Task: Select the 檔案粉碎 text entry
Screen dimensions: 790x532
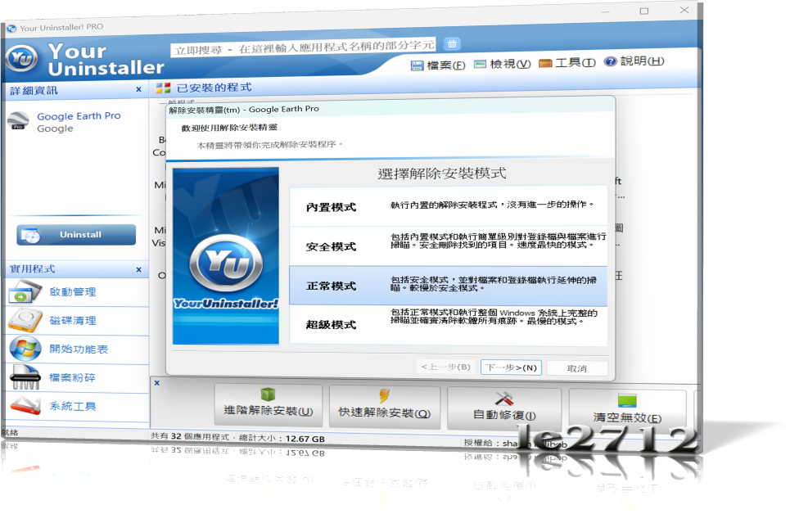Action: point(72,378)
